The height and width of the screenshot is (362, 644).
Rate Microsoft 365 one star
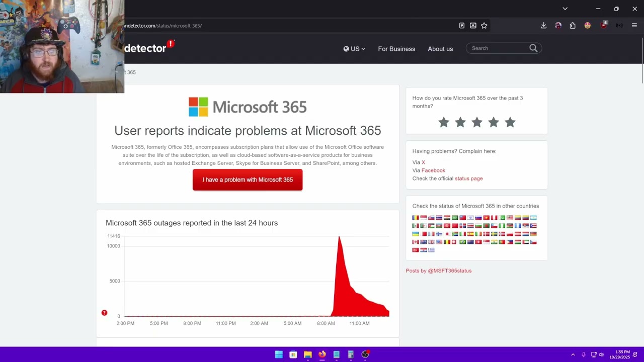[x=443, y=122]
